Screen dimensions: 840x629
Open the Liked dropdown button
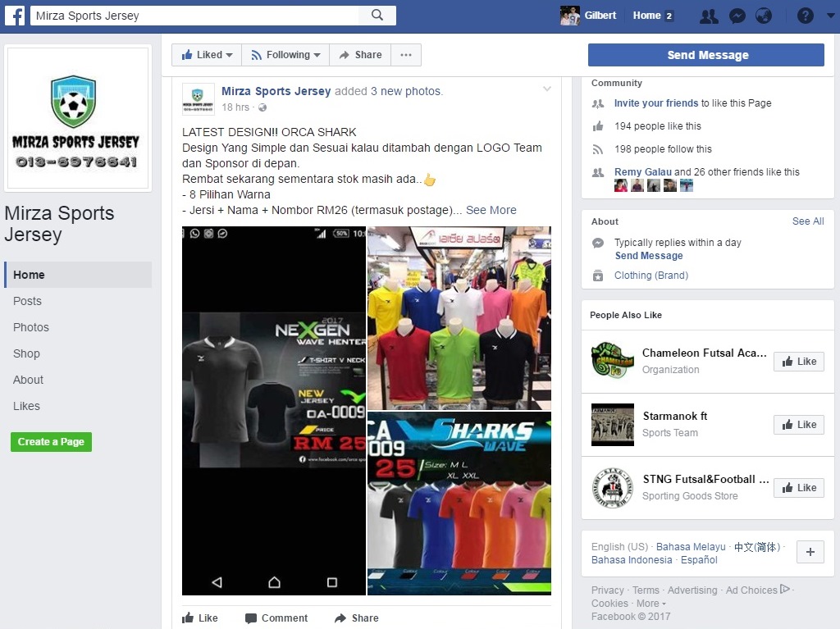pyautogui.click(x=207, y=55)
